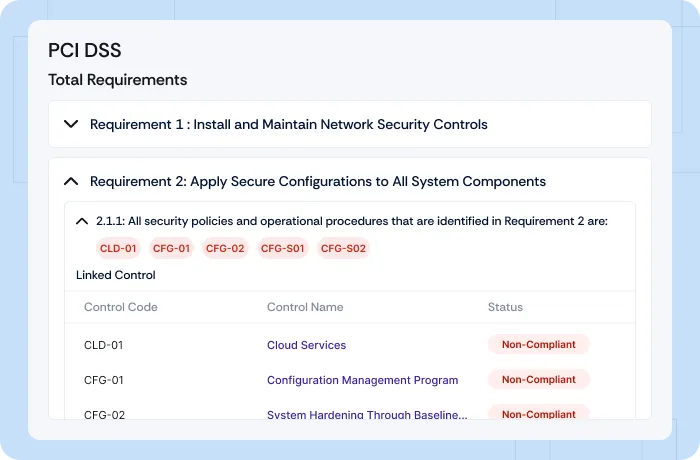The image size is (700, 460).
Task: Expand Requirement 1 chevron arrow
Action: point(71,125)
